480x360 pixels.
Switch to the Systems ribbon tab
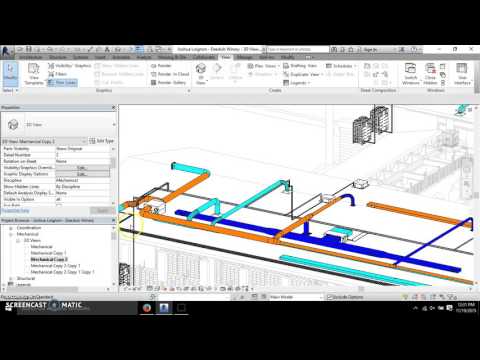pos(81,57)
